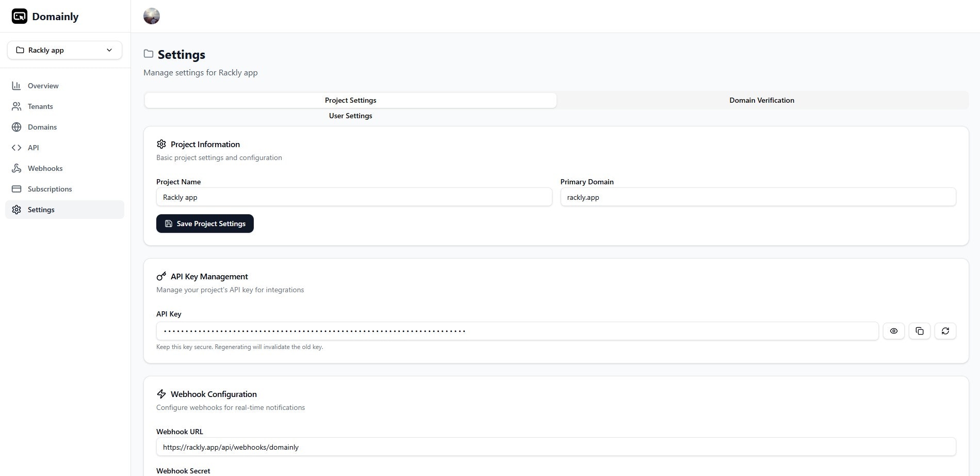This screenshot has height=476, width=980.
Task: Click the Domains globe icon
Action: pos(17,127)
